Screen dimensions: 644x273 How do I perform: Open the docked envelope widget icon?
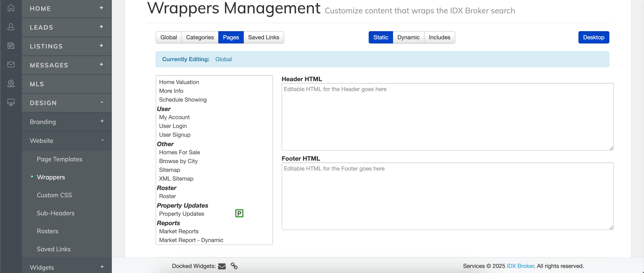coord(222,266)
